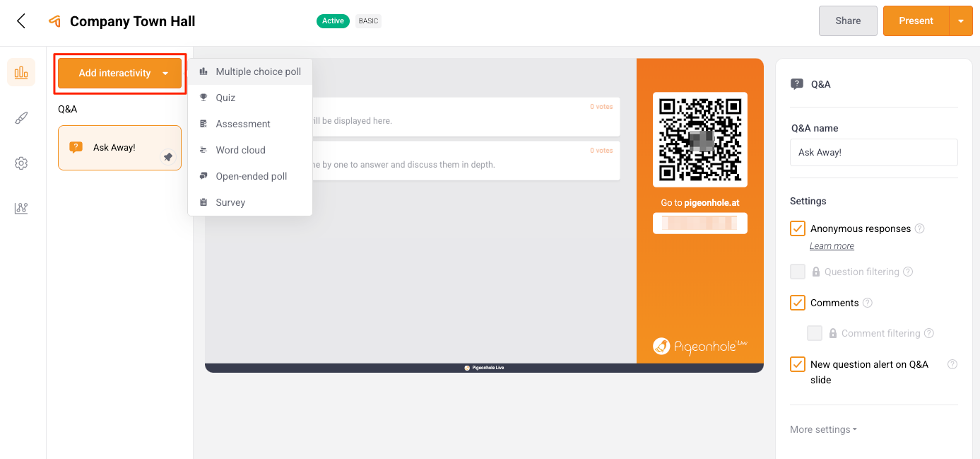Open the Learn more link

tap(832, 246)
